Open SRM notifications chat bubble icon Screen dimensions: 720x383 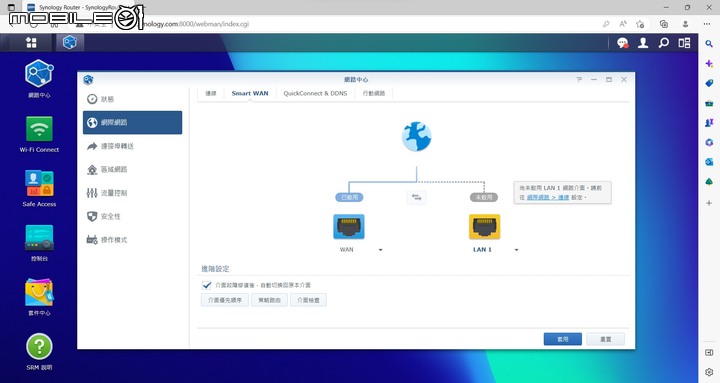[623, 43]
